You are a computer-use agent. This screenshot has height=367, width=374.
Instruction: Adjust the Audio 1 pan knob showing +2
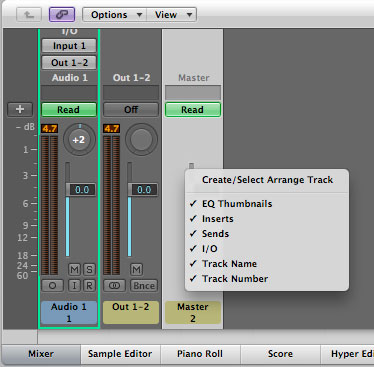(79, 140)
